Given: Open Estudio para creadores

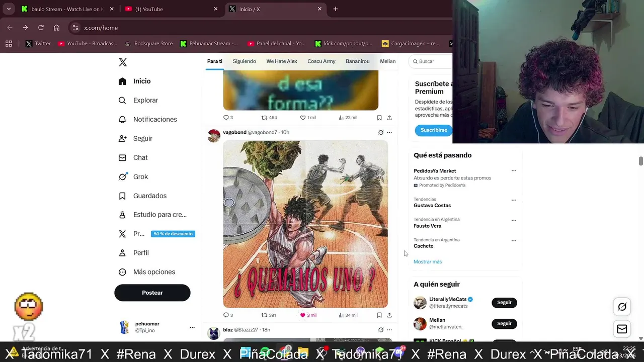Looking at the screenshot, I should (x=152, y=215).
